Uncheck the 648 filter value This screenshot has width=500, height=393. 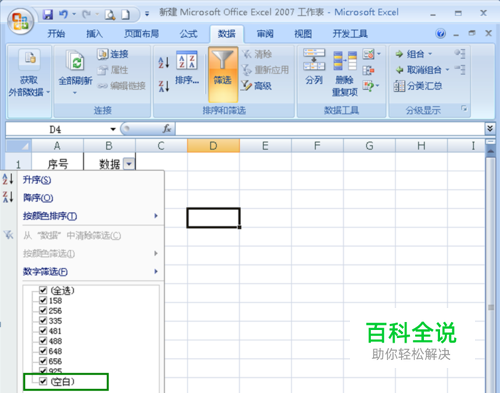click(x=43, y=351)
